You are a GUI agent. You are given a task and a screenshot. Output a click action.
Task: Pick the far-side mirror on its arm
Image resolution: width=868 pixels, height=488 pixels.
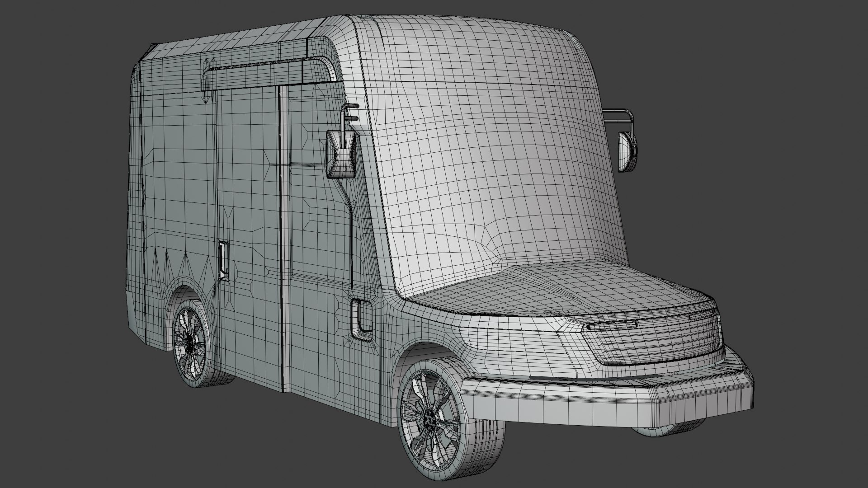tap(627, 151)
